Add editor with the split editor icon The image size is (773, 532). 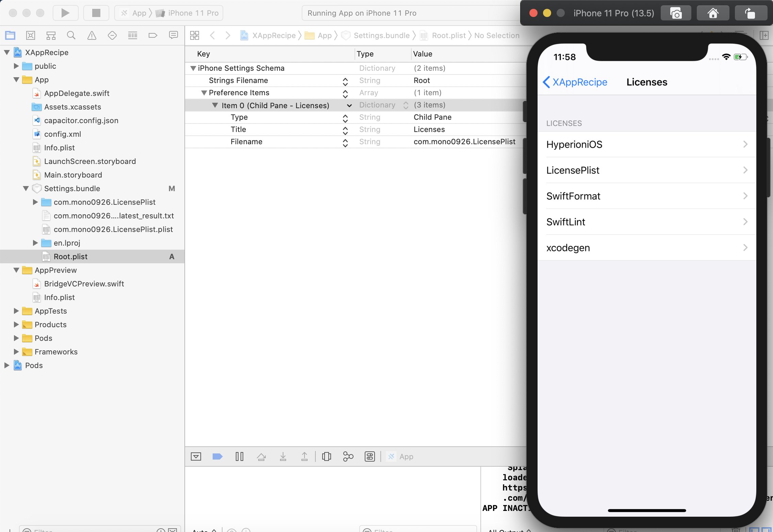pos(764,35)
